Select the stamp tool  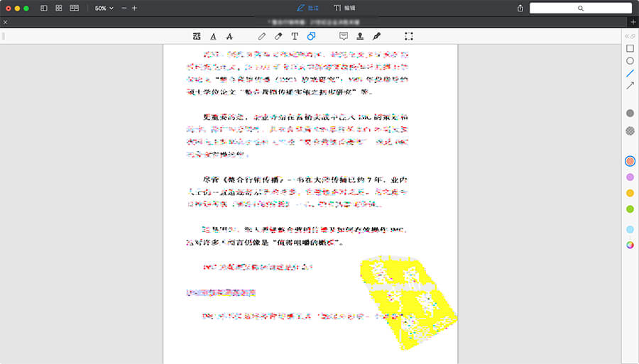[360, 36]
